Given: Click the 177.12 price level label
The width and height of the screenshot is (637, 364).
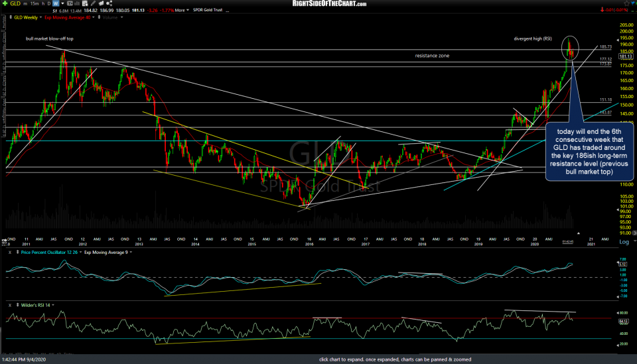Looking at the screenshot, I should [x=605, y=59].
